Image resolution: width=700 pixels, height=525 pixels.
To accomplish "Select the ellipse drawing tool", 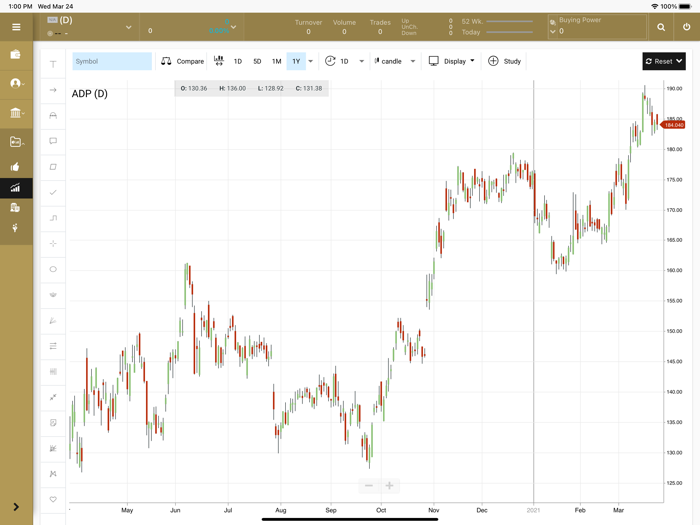I will (x=53, y=269).
